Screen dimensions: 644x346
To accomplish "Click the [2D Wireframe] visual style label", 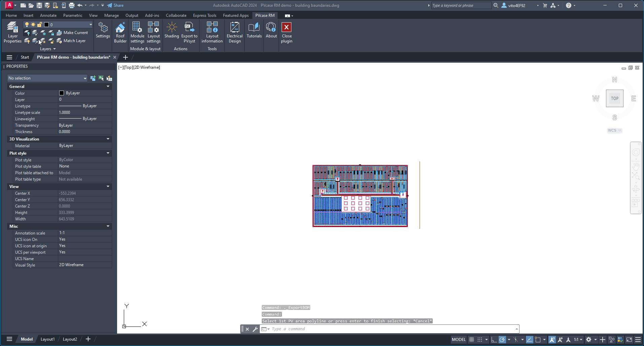I will [147, 67].
